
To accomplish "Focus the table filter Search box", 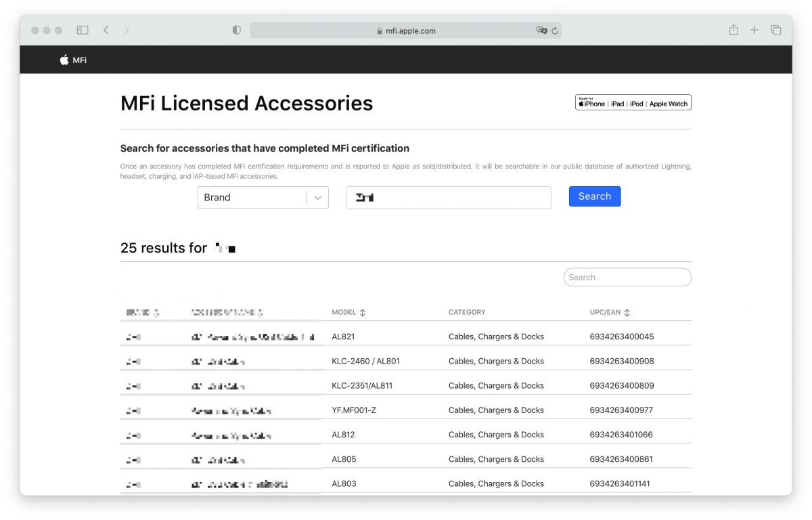I will 627,277.
